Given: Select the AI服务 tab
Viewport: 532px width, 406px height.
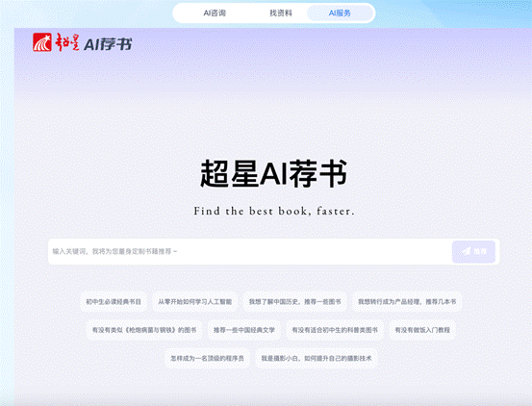Looking at the screenshot, I should point(340,13).
